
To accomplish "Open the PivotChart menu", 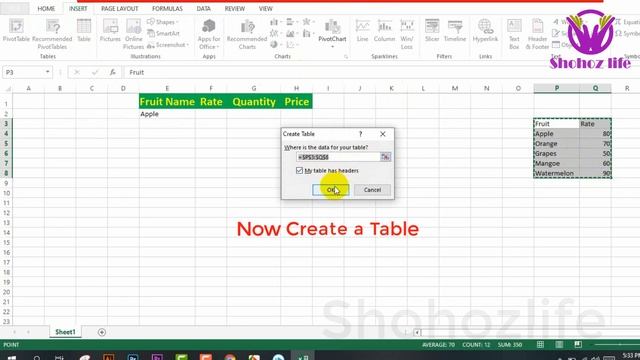I will (332, 33).
